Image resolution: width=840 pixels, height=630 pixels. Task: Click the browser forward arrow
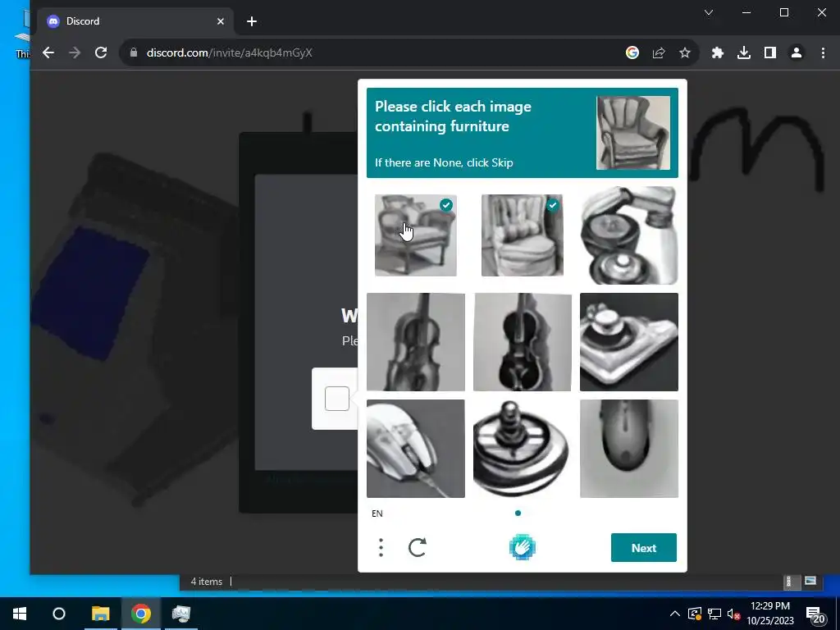(75, 52)
